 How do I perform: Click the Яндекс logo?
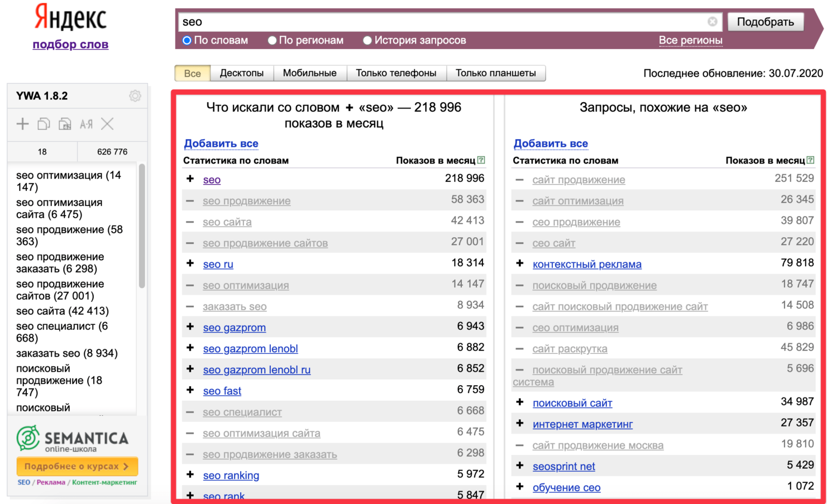click(71, 18)
